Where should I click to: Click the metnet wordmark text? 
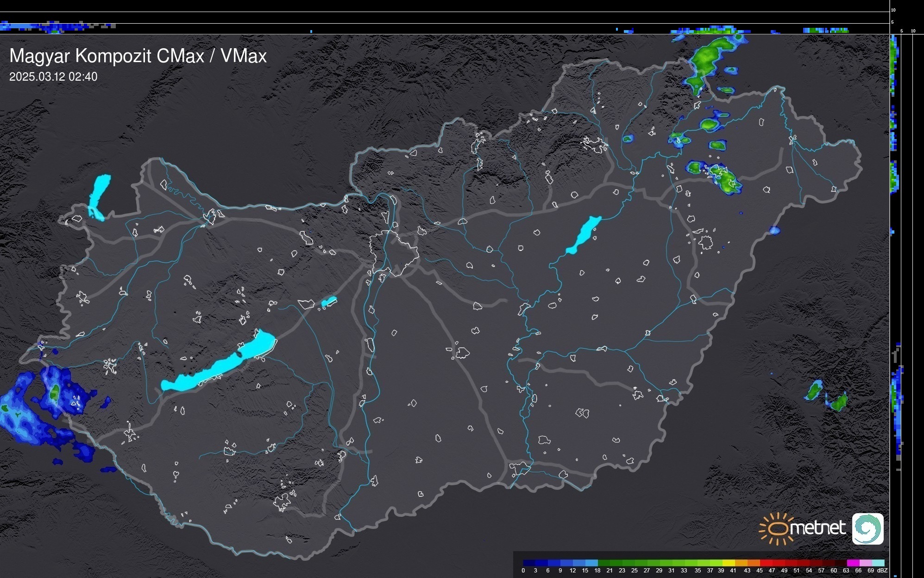tap(818, 528)
